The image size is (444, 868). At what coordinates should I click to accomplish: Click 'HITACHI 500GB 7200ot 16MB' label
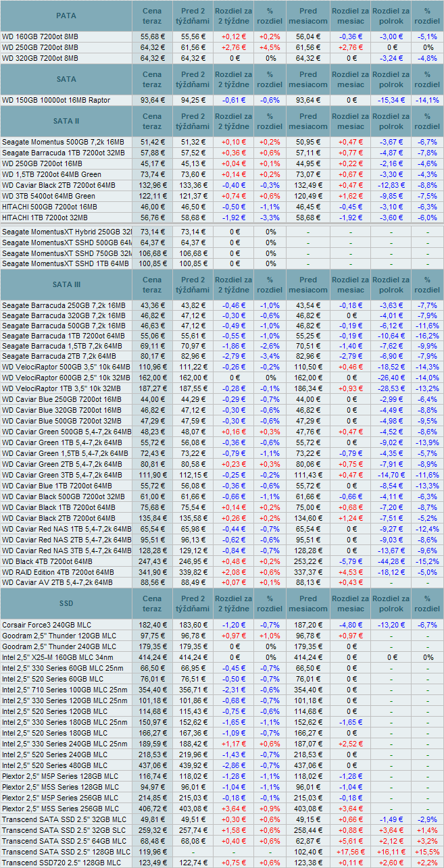pyautogui.click(x=49, y=207)
